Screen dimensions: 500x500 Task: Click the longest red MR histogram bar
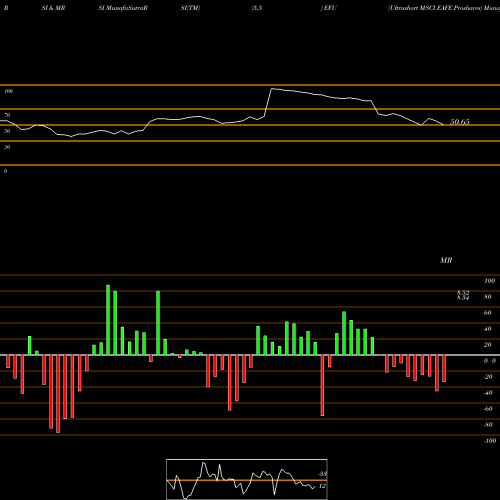click(58, 394)
